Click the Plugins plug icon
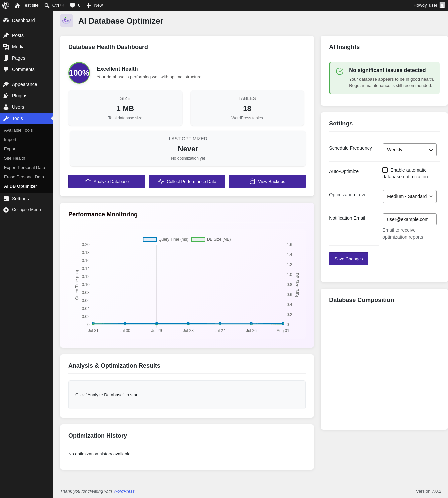The width and height of the screenshot is (448, 498). click(6, 96)
